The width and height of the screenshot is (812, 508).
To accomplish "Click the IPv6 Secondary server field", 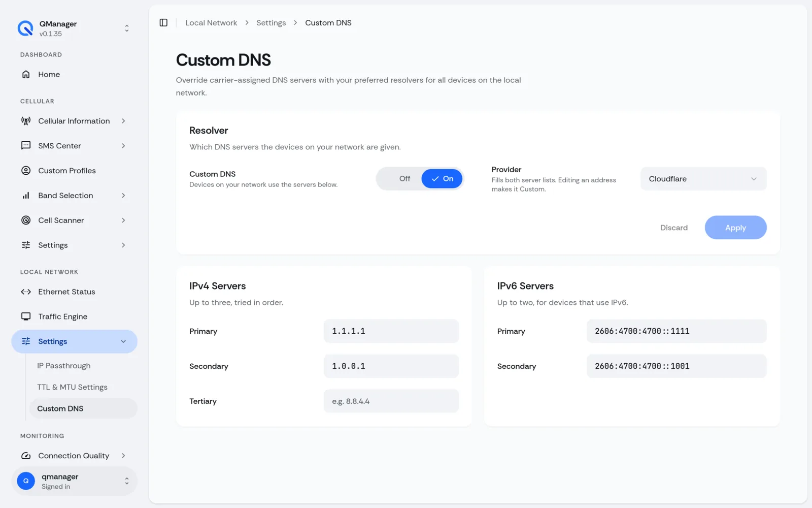I will coord(676,366).
